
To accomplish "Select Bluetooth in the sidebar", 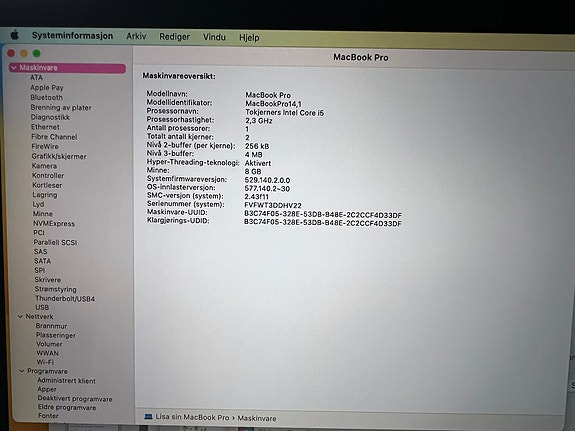I will (47, 98).
